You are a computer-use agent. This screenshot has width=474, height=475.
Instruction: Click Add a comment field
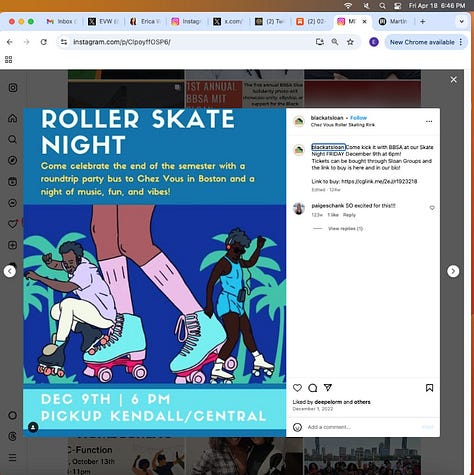click(363, 427)
